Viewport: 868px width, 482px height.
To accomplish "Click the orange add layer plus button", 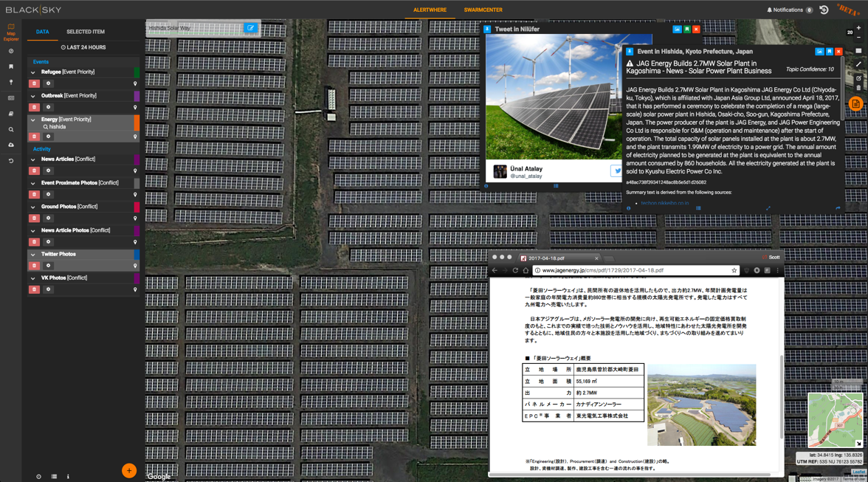I will click(129, 470).
